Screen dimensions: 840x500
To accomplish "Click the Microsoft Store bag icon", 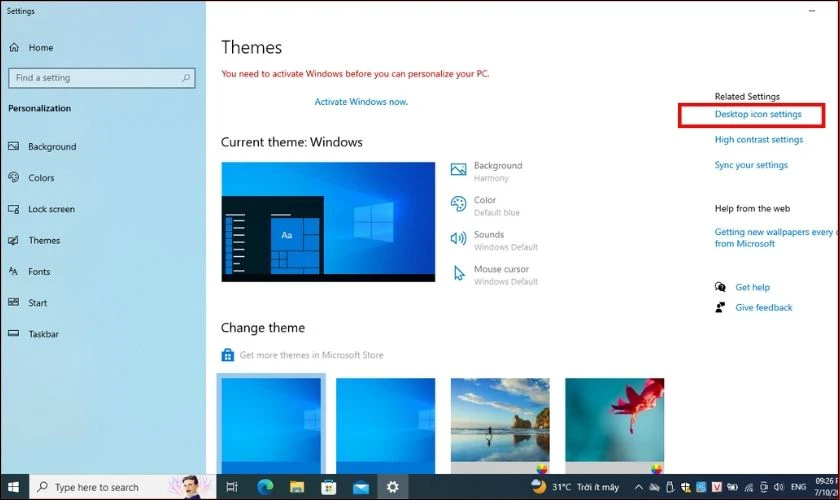I will coord(228,355).
